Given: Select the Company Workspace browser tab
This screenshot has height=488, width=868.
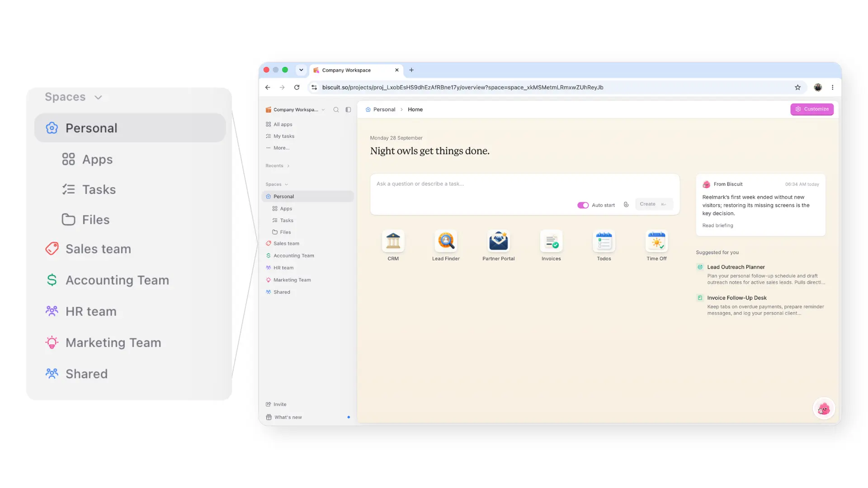Looking at the screenshot, I should 356,70.
